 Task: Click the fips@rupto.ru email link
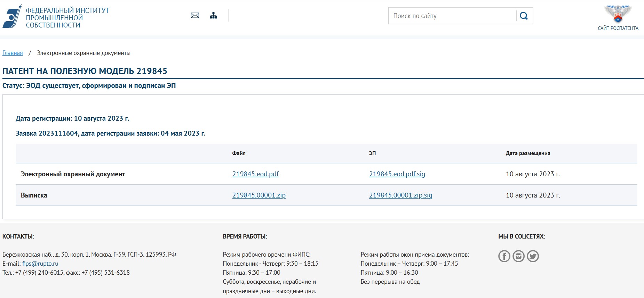point(40,264)
